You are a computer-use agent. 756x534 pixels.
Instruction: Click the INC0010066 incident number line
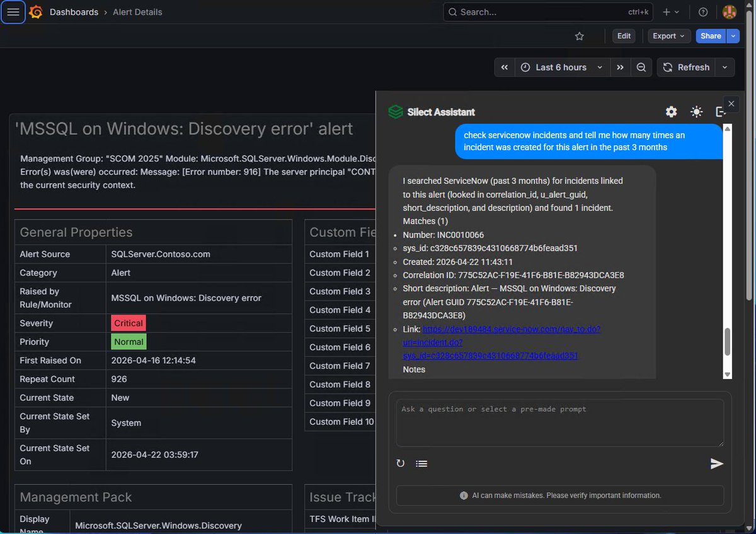[444, 235]
